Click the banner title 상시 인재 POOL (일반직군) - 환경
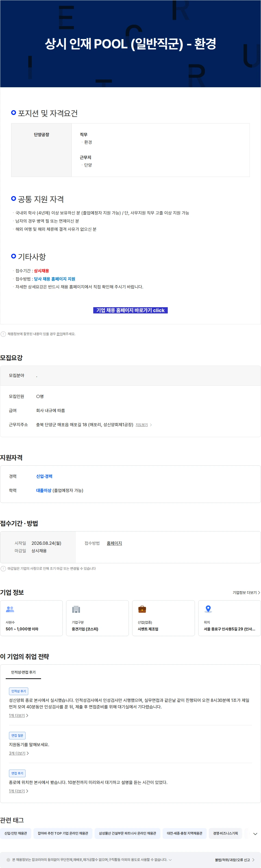 click(130, 44)
